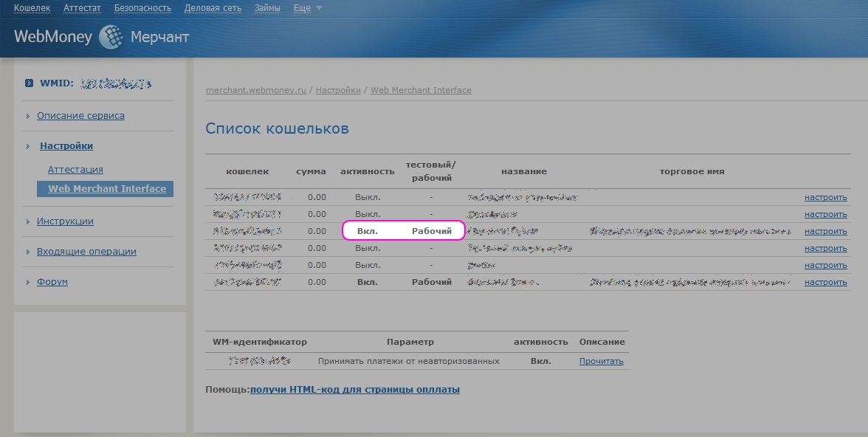Click настроить in the first wallet row
868x437 pixels.
pyautogui.click(x=825, y=197)
